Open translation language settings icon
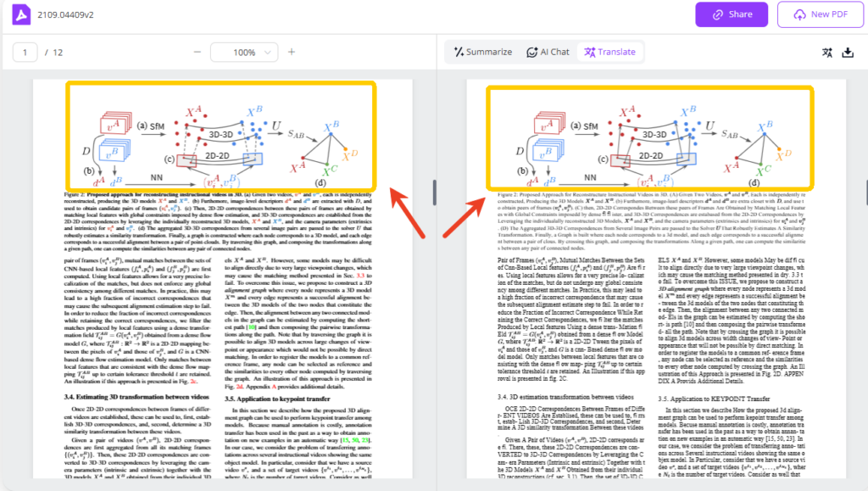Image resolution: width=868 pixels, height=491 pixels. (x=828, y=52)
